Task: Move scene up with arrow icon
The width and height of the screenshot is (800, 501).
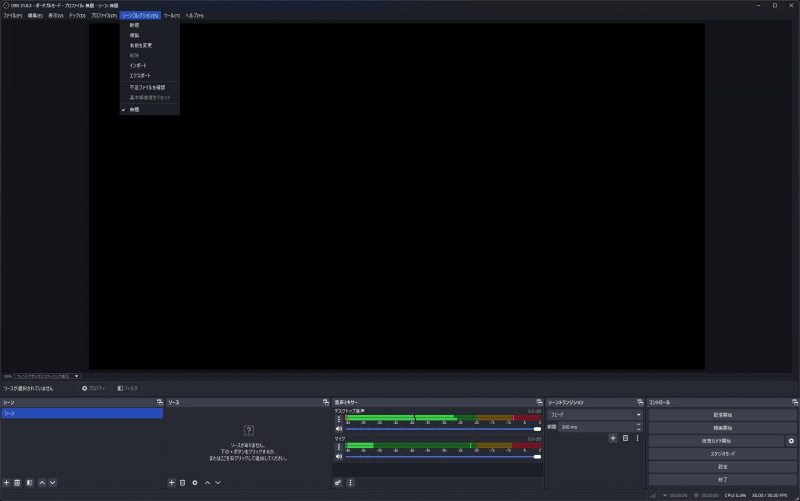Action: coord(42,483)
